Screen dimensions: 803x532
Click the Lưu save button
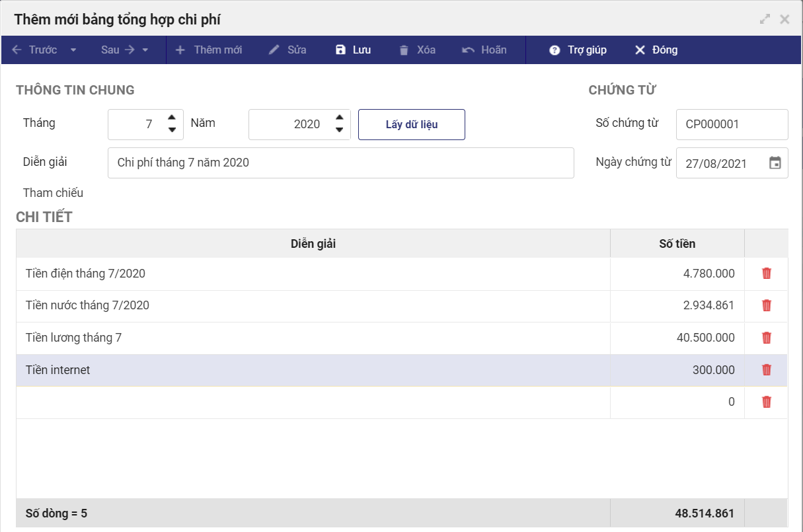click(353, 50)
